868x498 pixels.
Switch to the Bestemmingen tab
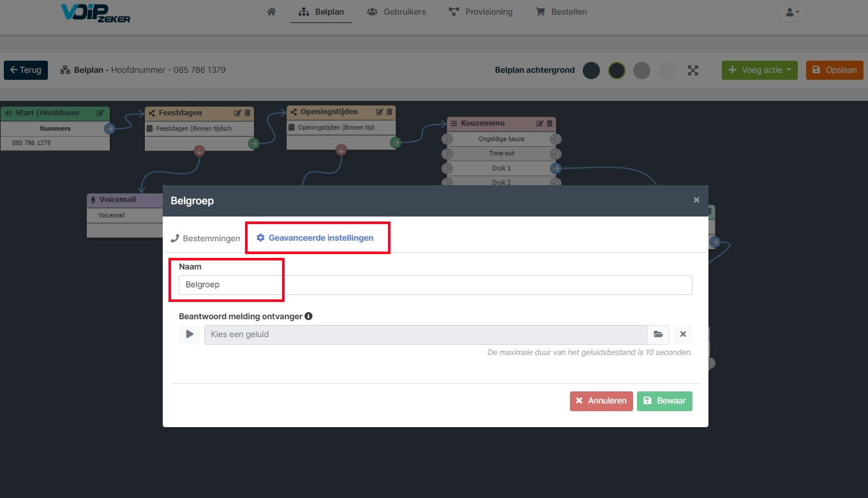pos(206,238)
